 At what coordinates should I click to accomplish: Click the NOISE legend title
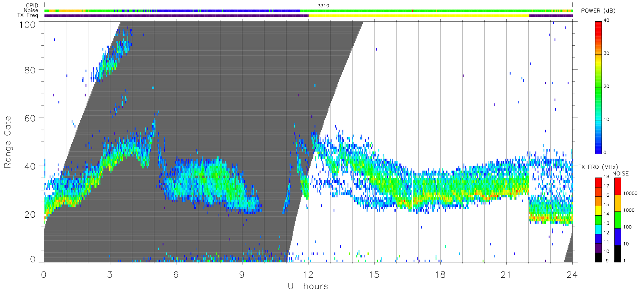click(x=621, y=174)
